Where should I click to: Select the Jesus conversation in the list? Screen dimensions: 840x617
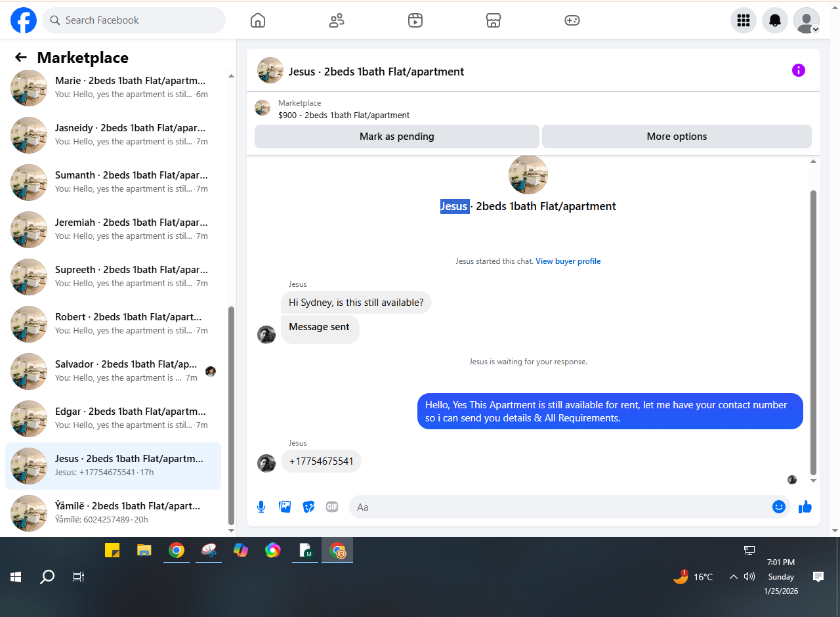click(113, 466)
